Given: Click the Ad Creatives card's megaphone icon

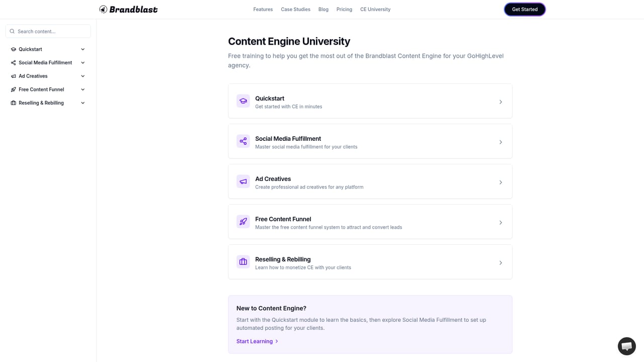Looking at the screenshot, I should click(x=243, y=182).
